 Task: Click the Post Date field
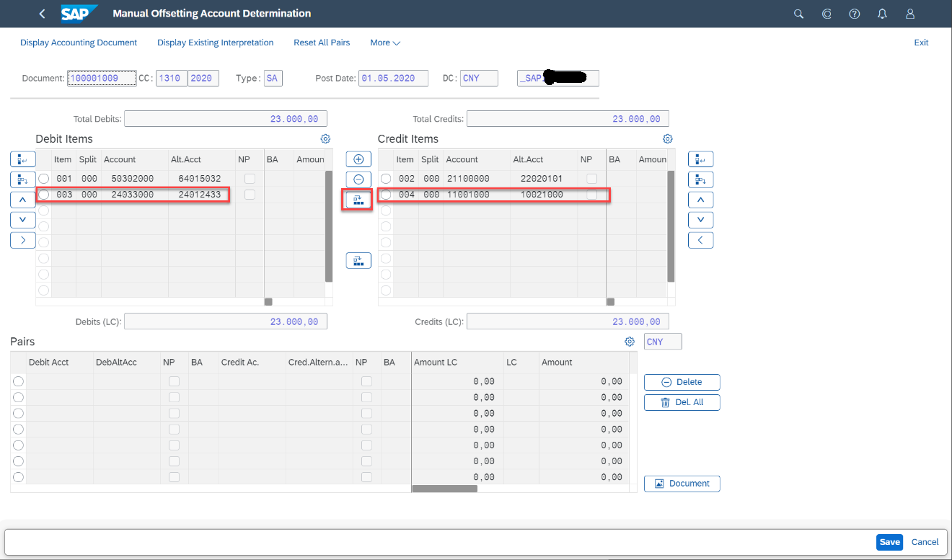point(393,79)
